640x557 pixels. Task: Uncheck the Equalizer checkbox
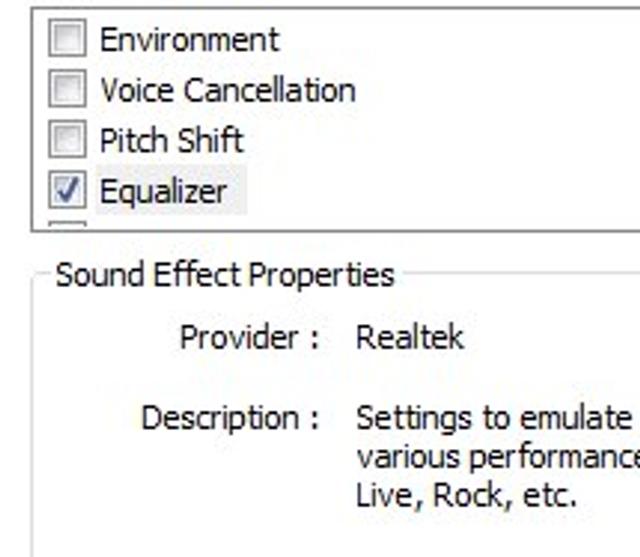(x=67, y=190)
